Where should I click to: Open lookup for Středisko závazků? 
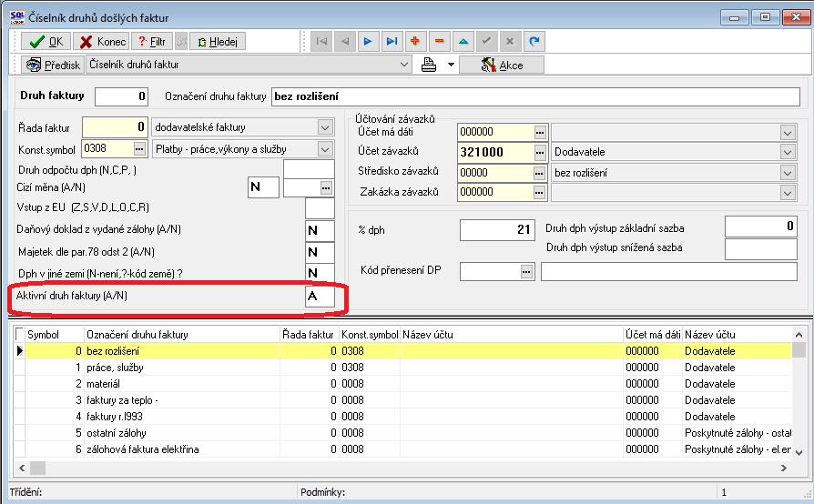[539, 173]
